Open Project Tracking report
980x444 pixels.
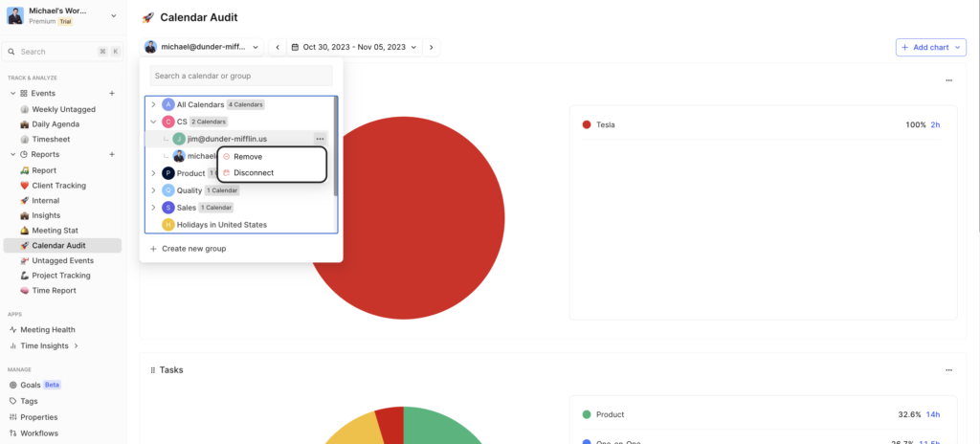[61, 276]
